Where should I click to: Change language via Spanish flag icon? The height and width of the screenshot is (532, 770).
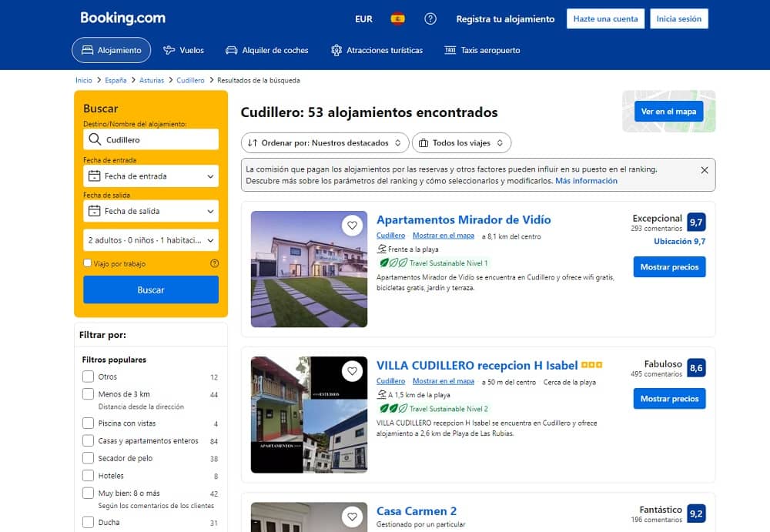[398, 19]
